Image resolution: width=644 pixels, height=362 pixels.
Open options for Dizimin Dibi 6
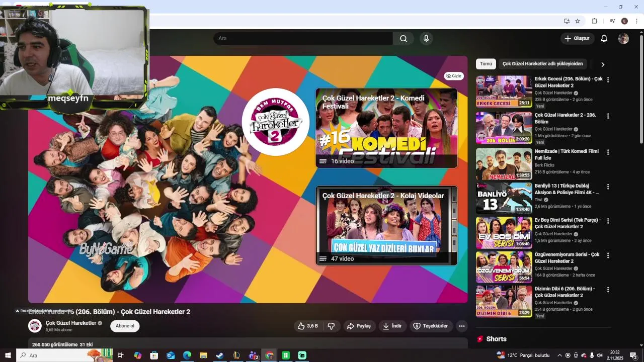click(608, 290)
